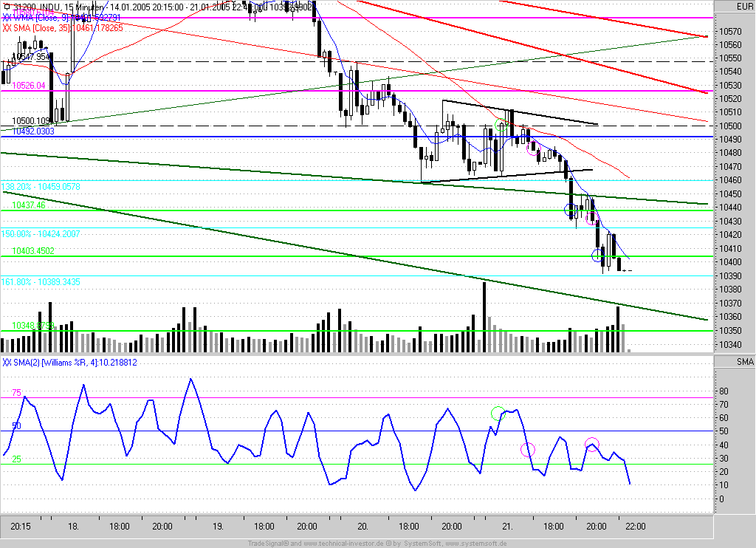The image size is (756, 548).
Task: Click the Fibonacci label 138.20% - 10459.0578
Action: pyautogui.click(x=41, y=186)
